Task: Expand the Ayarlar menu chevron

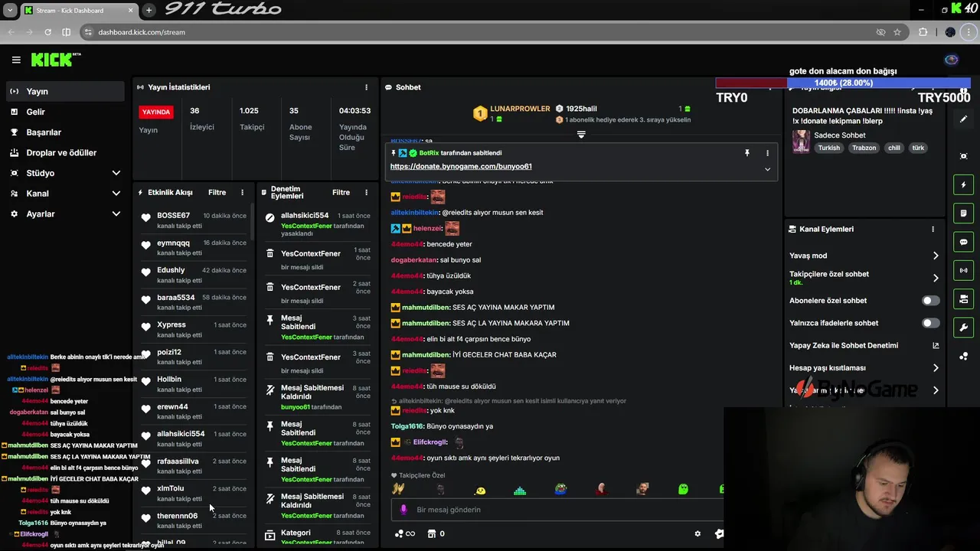Action: tap(116, 214)
